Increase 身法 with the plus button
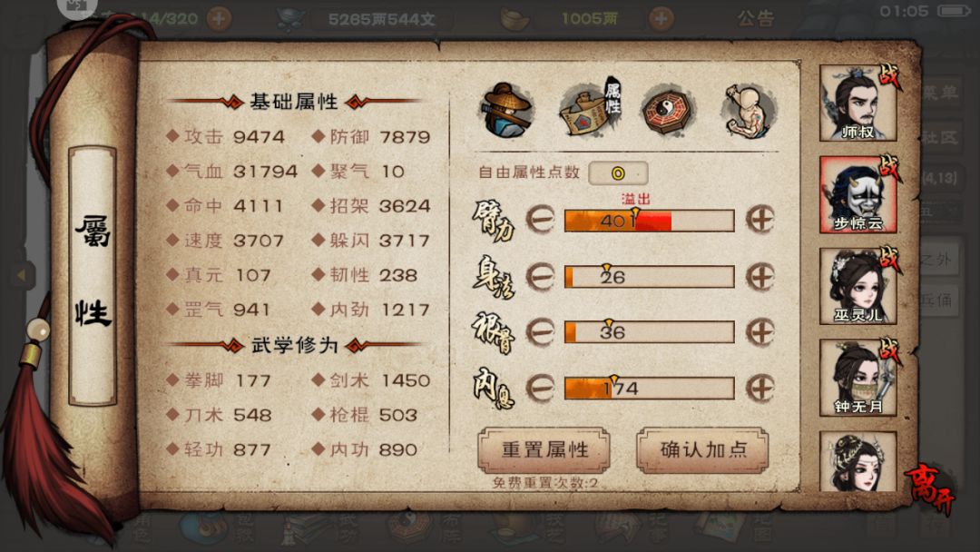The height and width of the screenshot is (552, 980). (760, 276)
